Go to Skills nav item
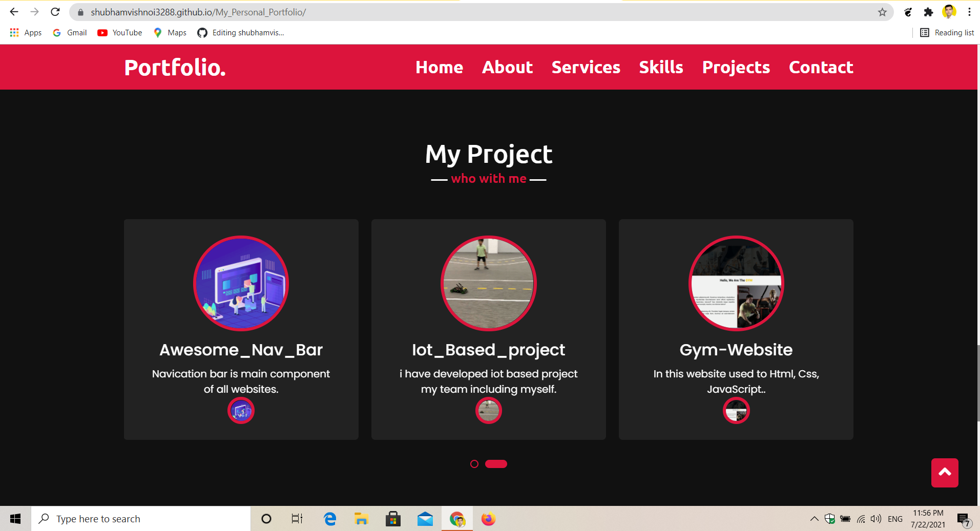The width and height of the screenshot is (980, 531). [x=661, y=67]
